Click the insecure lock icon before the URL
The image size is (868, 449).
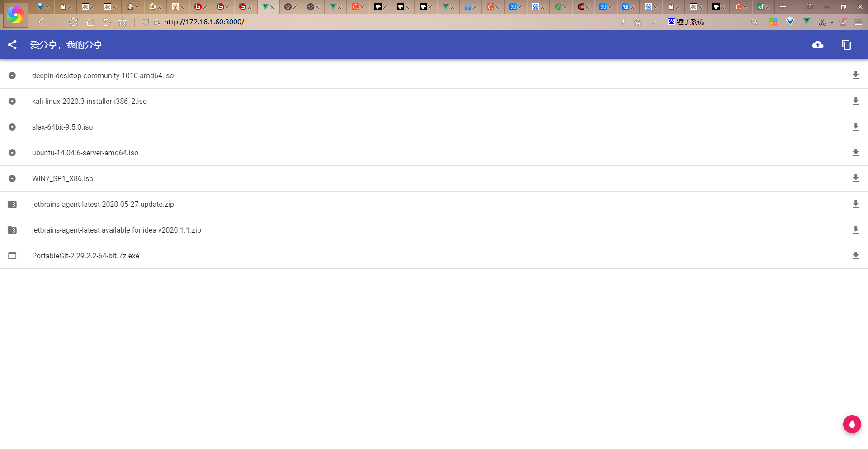157,22
